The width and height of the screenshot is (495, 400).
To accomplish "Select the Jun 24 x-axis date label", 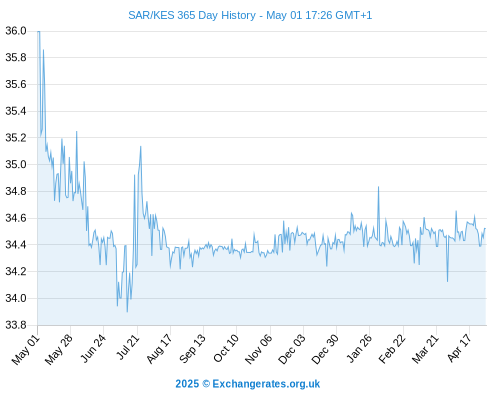I will 93,349.
